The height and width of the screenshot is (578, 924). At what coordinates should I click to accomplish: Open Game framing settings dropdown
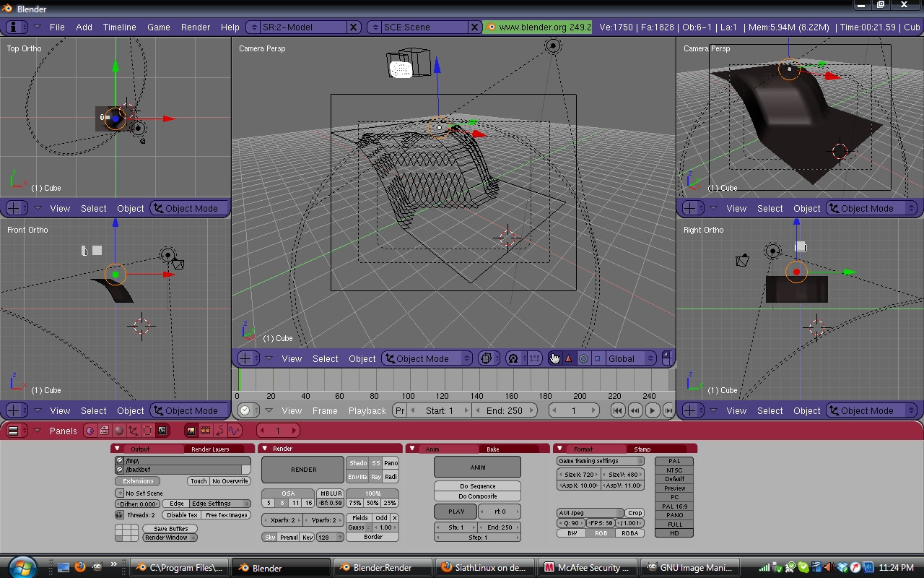(x=601, y=461)
